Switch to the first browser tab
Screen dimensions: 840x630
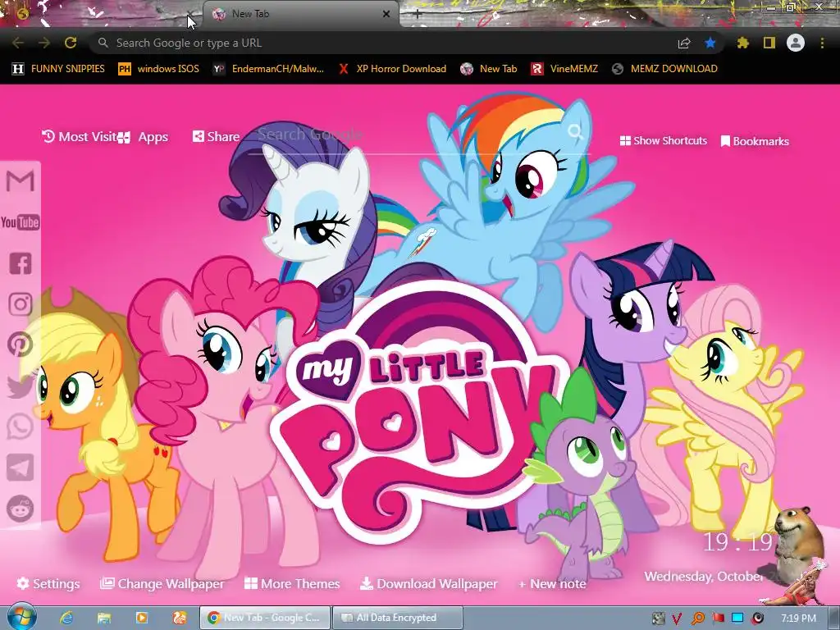tap(102, 13)
